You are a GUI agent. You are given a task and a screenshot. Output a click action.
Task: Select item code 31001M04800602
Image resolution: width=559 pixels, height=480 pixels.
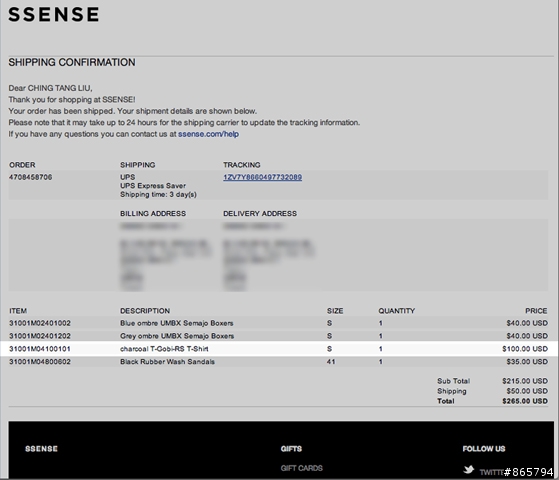(x=40, y=362)
